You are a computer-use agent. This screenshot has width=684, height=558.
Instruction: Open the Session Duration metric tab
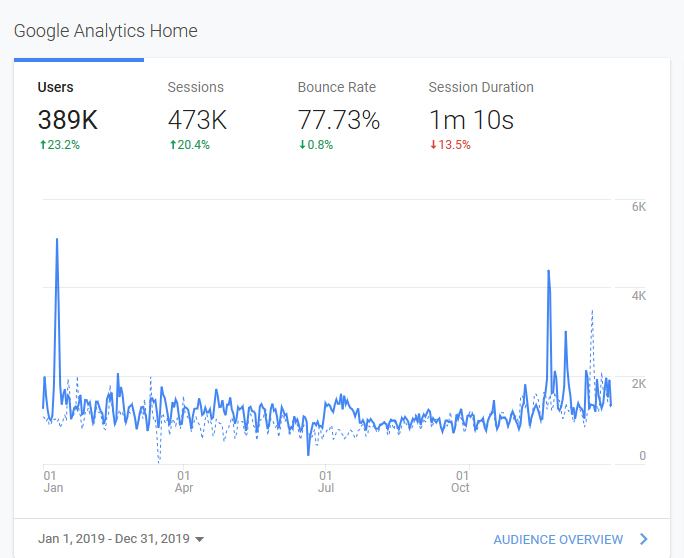point(481,88)
